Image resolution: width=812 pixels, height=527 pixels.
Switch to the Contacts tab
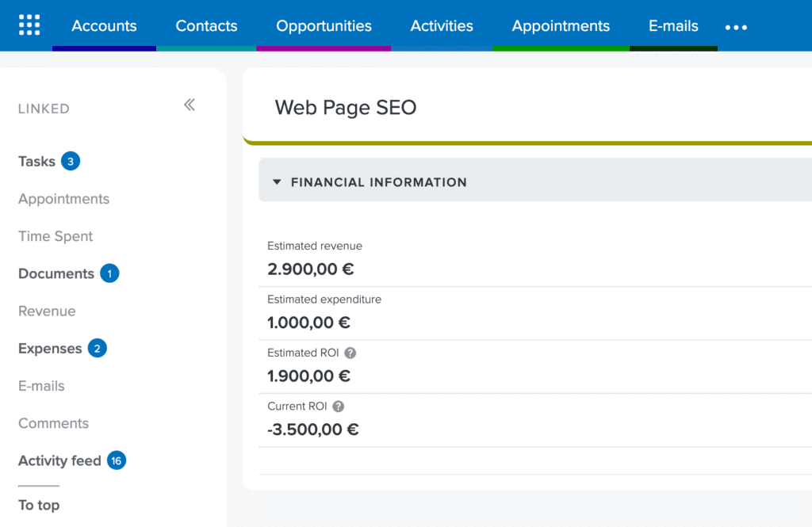point(206,25)
